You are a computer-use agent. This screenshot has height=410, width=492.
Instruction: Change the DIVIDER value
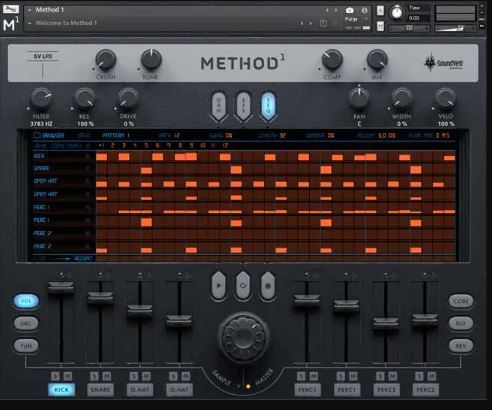click(x=320, y=135)
